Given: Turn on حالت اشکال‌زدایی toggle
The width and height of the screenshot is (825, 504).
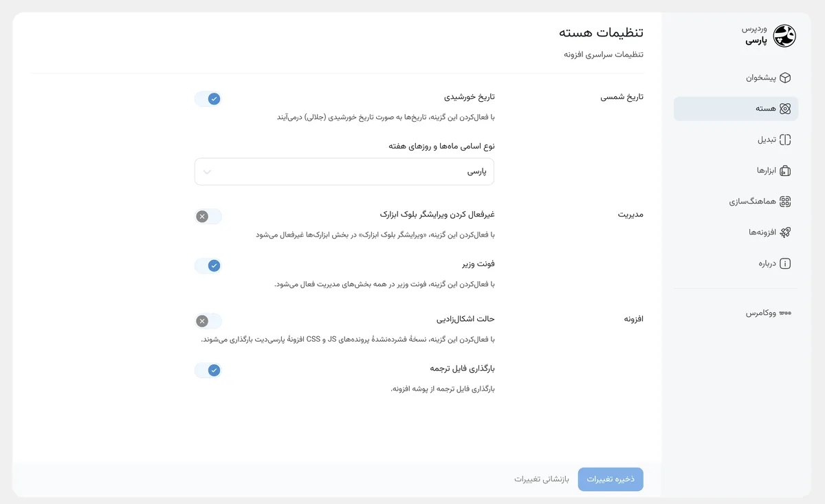Looking at the screenshot, I should [x=208, y=321].
